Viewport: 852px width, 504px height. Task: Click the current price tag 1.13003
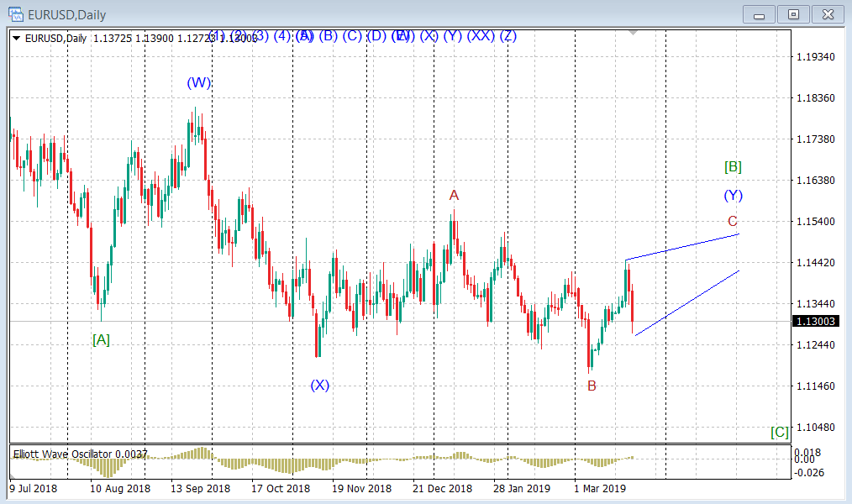point(814,322)
